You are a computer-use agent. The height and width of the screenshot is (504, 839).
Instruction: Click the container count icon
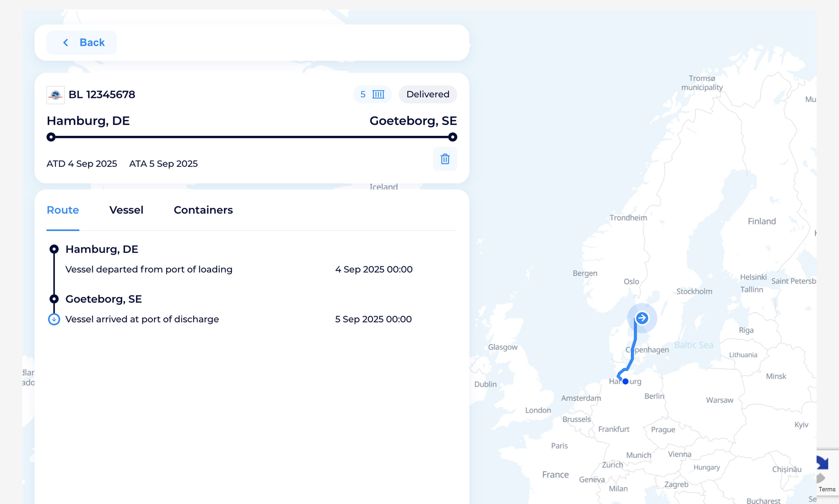pos(378,94)
